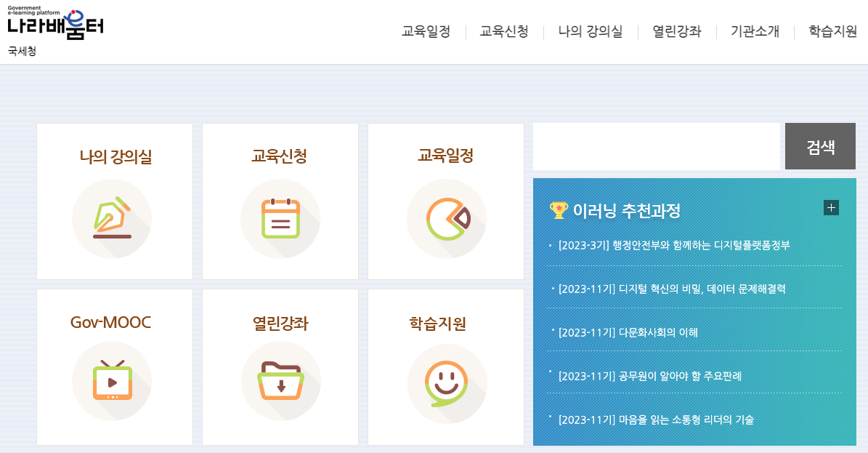Select the 열린강좌 download folder icon

click(x=280, y=382)
